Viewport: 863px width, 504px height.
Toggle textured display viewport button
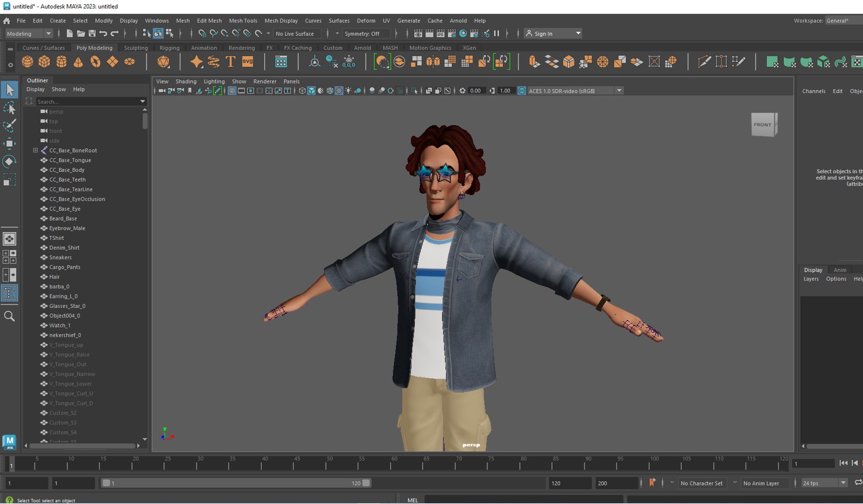coord(339,91)
